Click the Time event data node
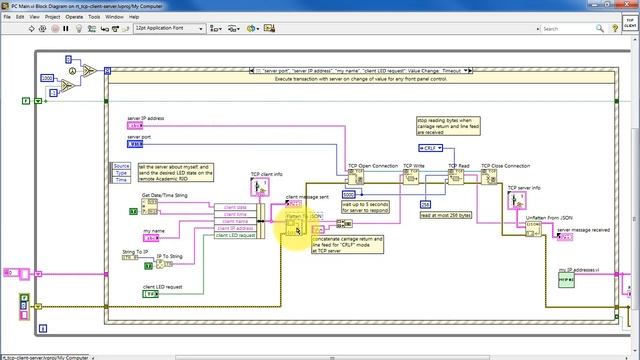This screenshot has width=640, height=360. (121, 180)
